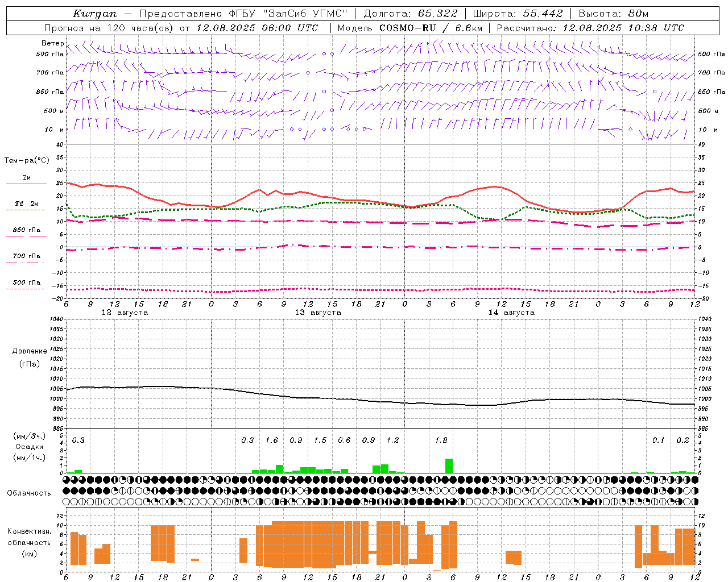The width and height of the screenshot is (728, 582).
Task: Click the "2м" temperature legend label
Action: [x=27, y=178]
